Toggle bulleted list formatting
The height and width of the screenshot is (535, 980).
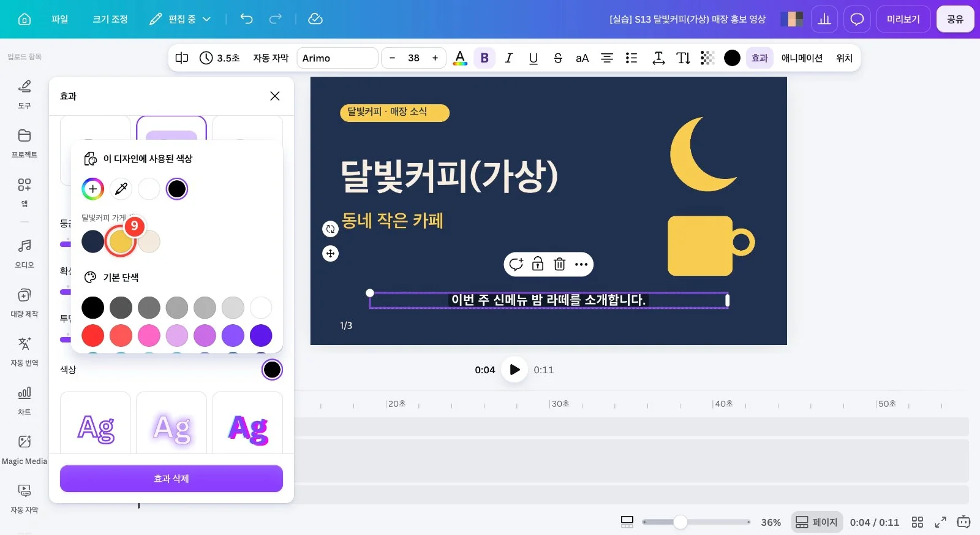point(631,58)
